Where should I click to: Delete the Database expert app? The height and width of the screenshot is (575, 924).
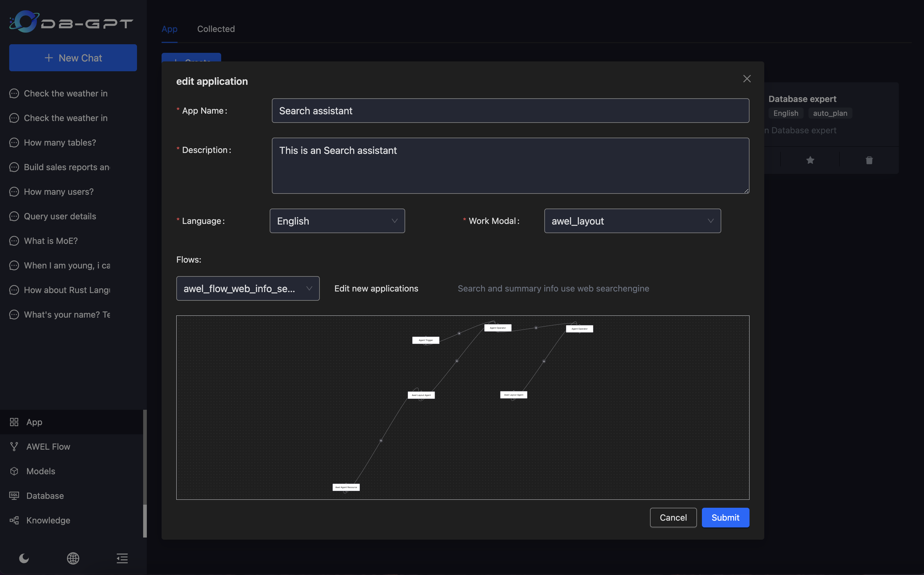[869, 160]
